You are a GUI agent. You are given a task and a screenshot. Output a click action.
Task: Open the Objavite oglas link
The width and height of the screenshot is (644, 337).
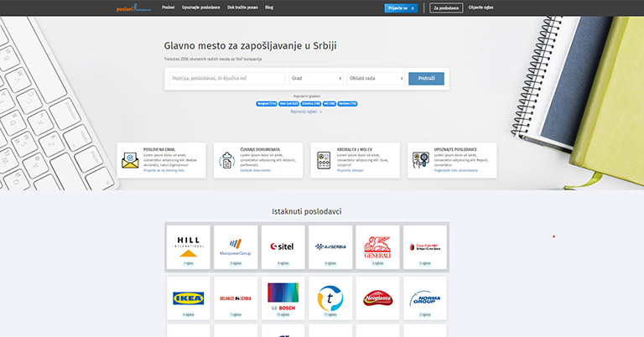tap(480, 8)
